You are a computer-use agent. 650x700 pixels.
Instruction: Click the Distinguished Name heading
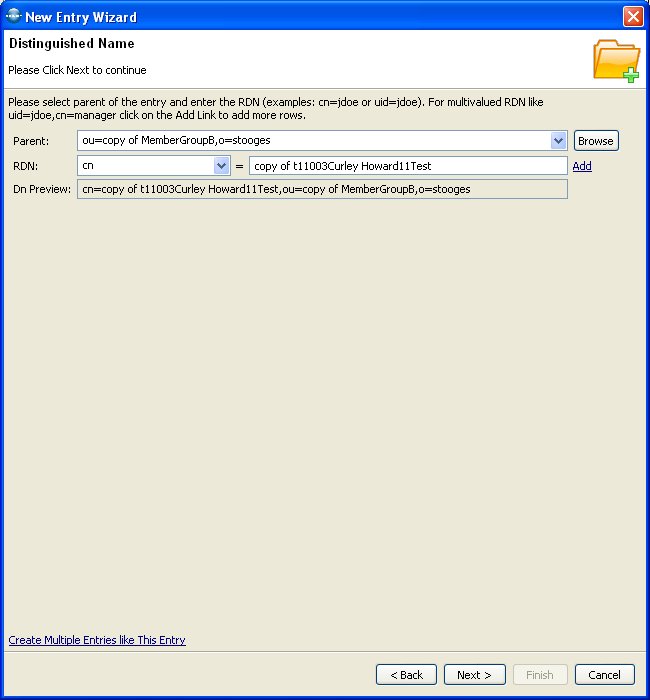point(71,44)
